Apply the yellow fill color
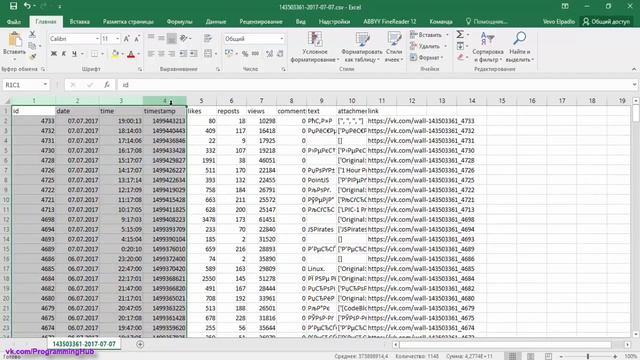 115,54
